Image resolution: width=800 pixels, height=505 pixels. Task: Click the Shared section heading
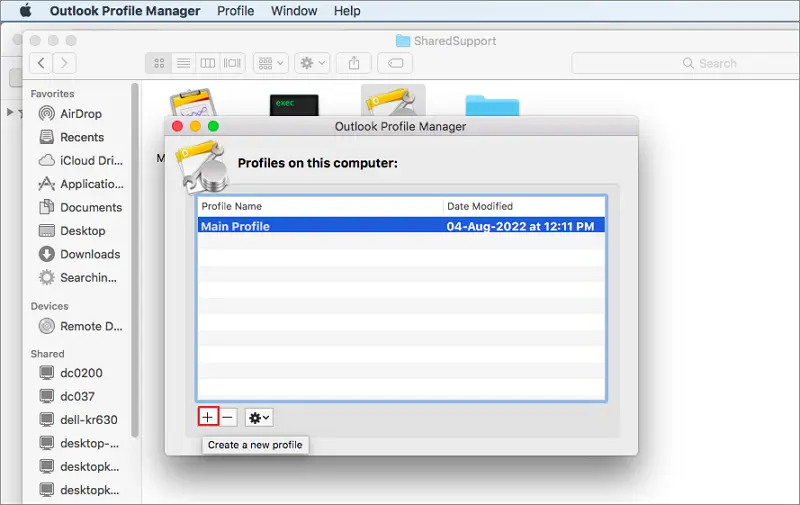click(x=47, y=354)
